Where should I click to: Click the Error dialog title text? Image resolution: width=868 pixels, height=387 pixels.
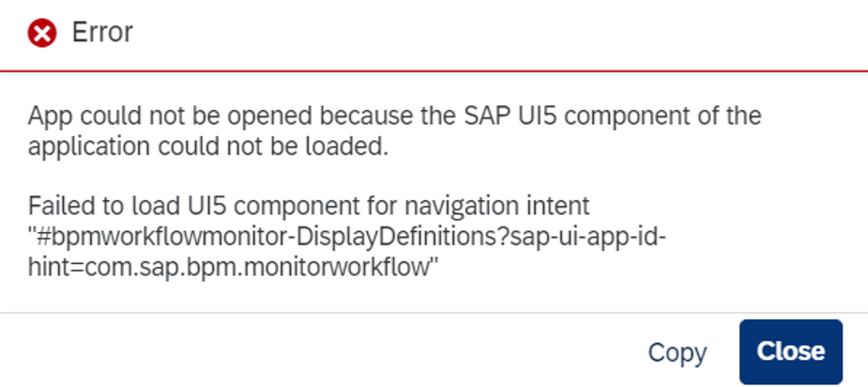(x=102, y=32)
